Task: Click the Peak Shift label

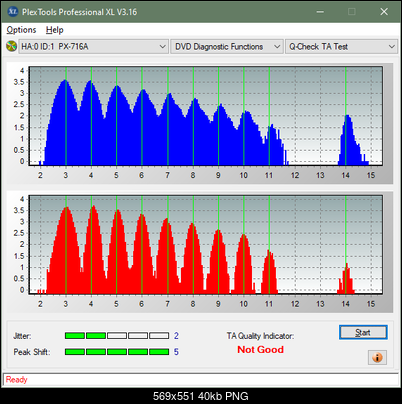Action: (x=32, y=352)
